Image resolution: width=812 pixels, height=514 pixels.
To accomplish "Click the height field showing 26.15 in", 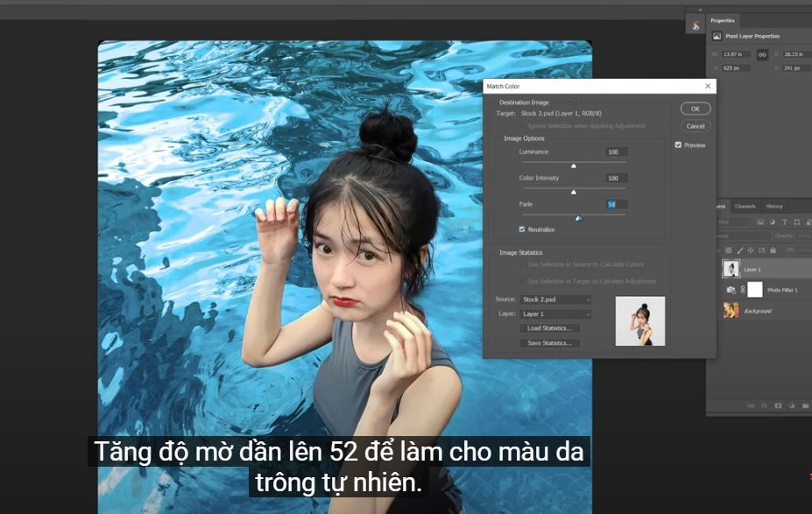I will [x=796, y=54].
